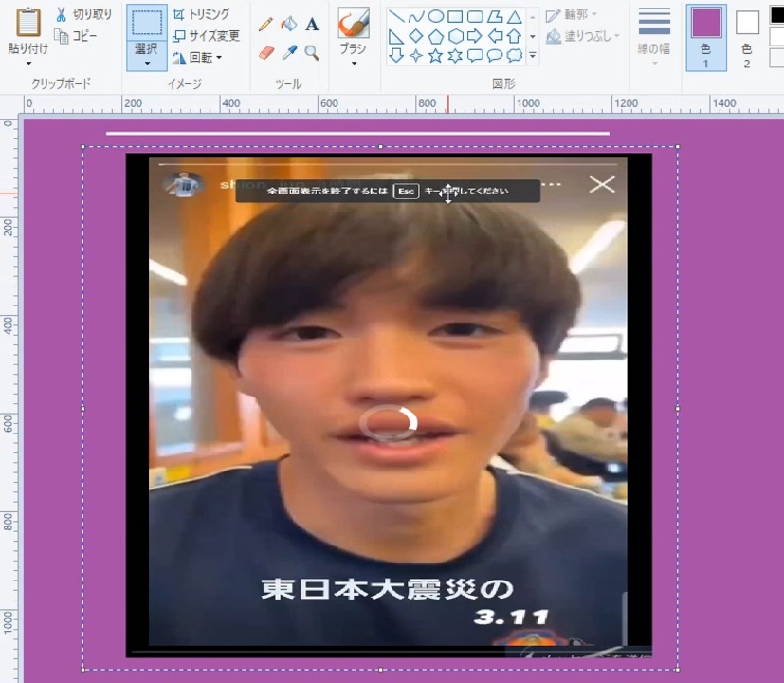
Task: Select the Pentagon shape
Action: [x=436, y=37]
